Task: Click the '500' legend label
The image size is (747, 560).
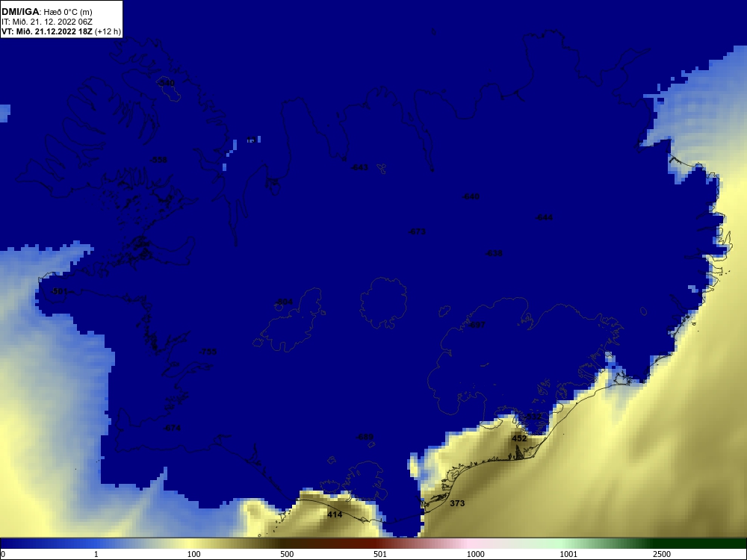Action: 287,554
